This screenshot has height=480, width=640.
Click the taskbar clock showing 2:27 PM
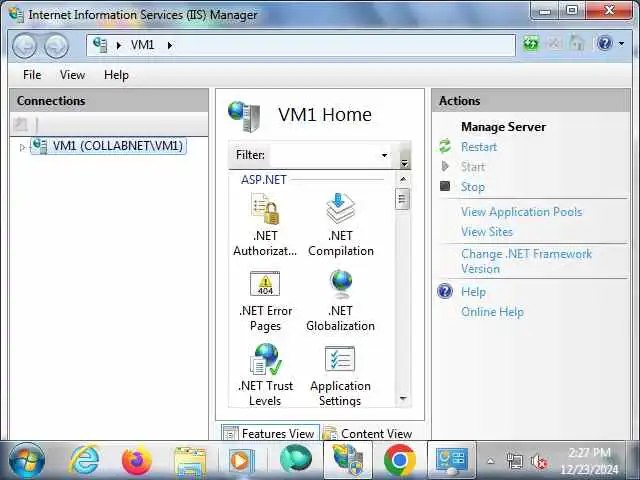(x=589, y=452)
